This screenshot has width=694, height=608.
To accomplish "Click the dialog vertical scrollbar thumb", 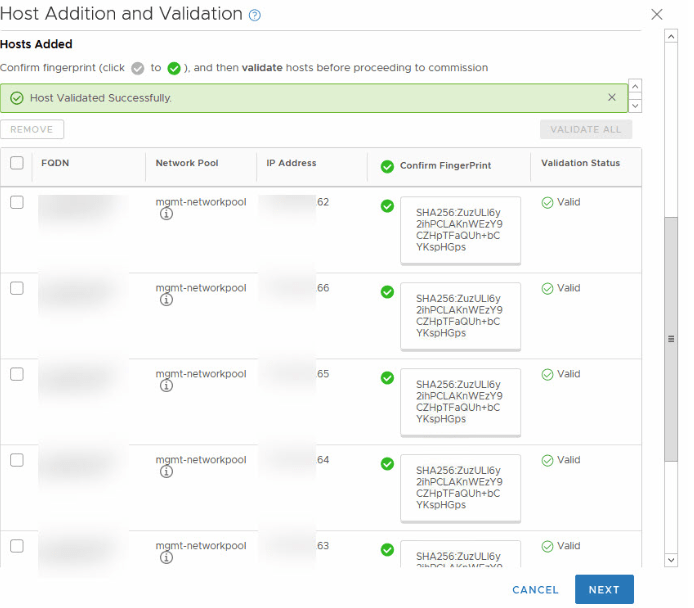I will tap(671, 338).
